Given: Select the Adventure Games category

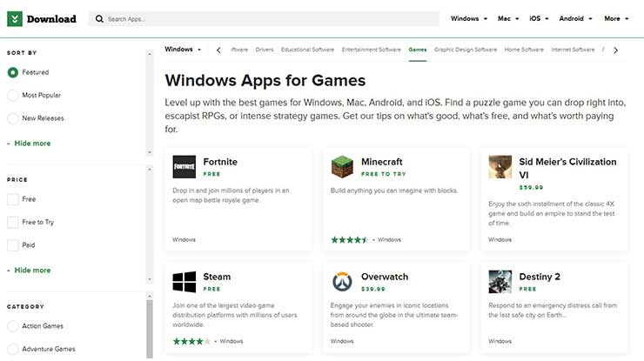Looking at the screenshot, I should point(13,349).
